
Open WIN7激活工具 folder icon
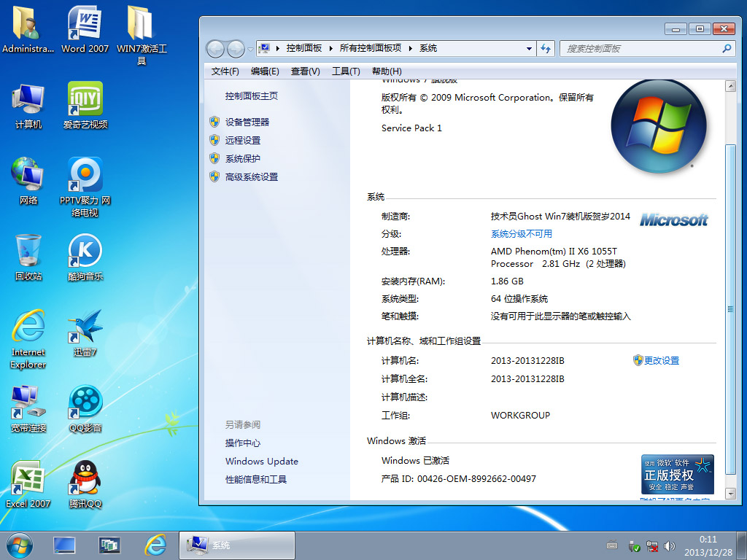click(x=142, y=35)
